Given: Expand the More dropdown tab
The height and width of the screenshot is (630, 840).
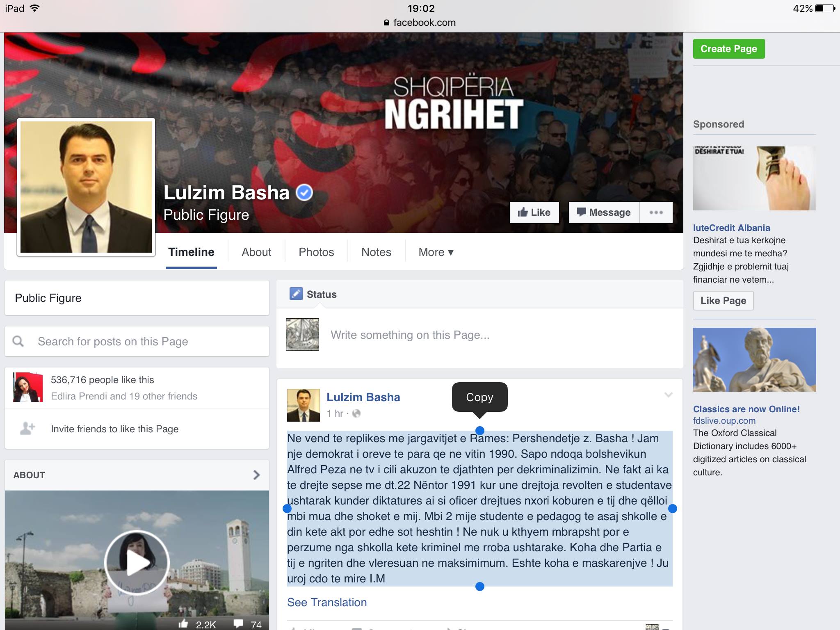Looking at the screenshot, I should coord(436,252).
